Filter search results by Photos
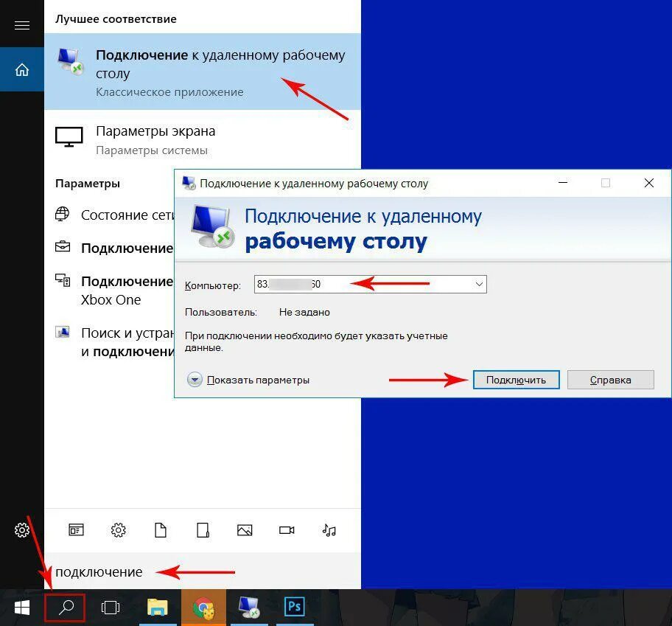 pyautogui.click(x=245, y=530)
